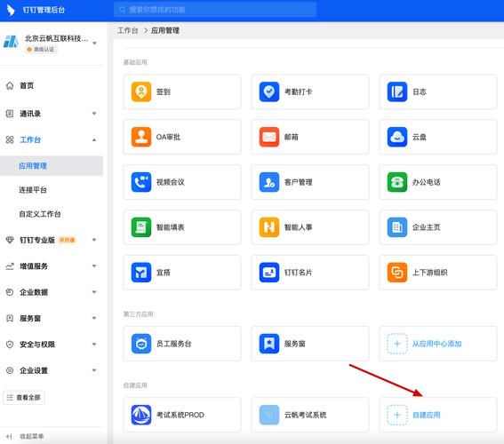504x444 pixels.
Task: Open the 智能人事 app icon
Action: click(269, 227)
